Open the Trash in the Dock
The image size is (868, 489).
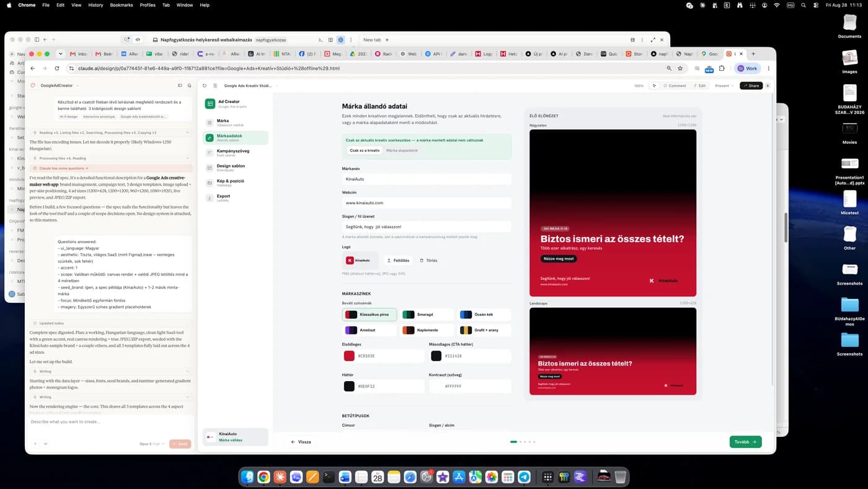pyautogui.click(x=620, y=477)
